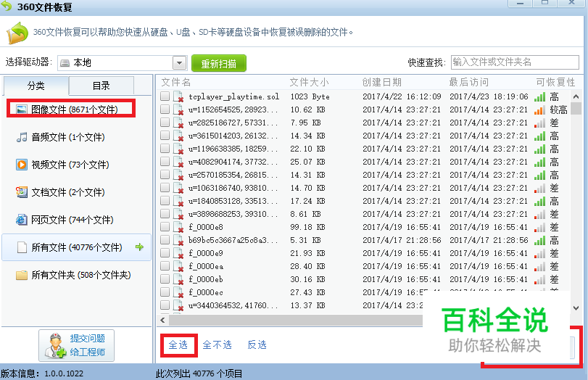Click the file icon of u=2825186727
Screen dimensions: 588x380
pyautogui.click(x=178, y=123)
